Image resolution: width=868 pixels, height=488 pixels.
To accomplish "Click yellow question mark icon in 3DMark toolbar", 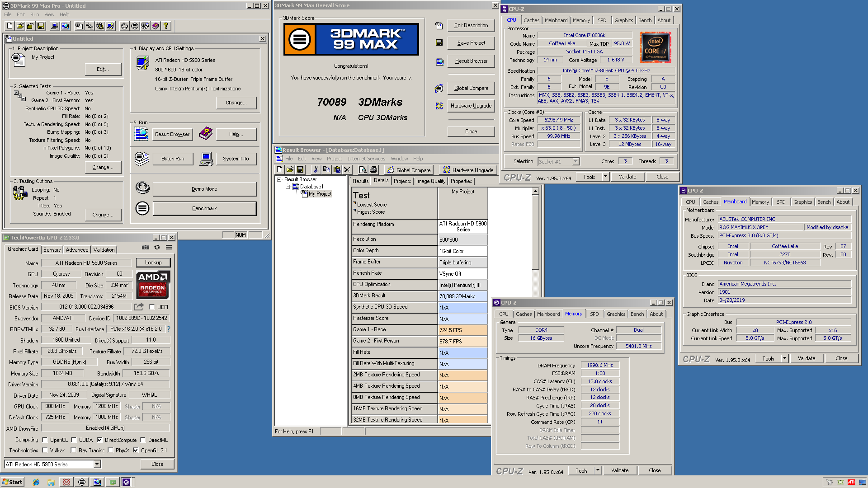I will click(x=166, y=26).
